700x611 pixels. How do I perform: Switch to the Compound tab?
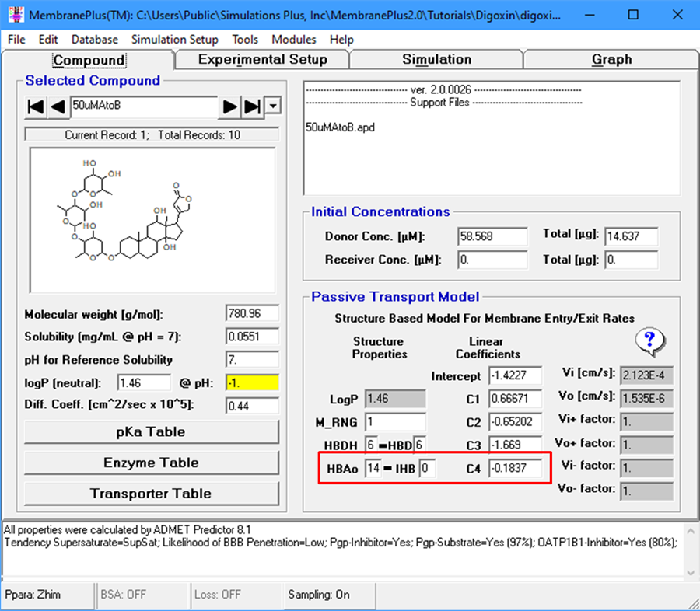pos(89,60)
